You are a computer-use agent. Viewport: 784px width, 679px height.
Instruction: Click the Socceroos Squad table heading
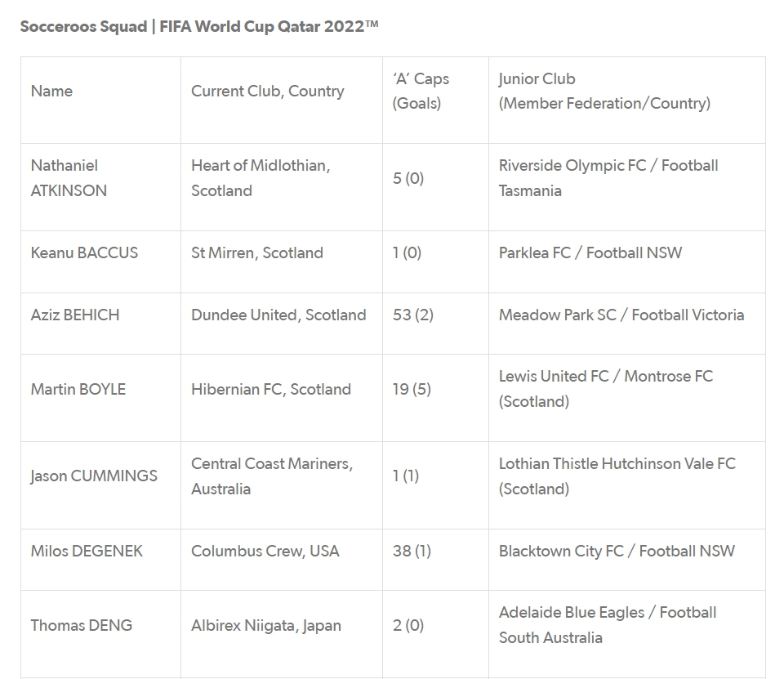coord(199,26)
